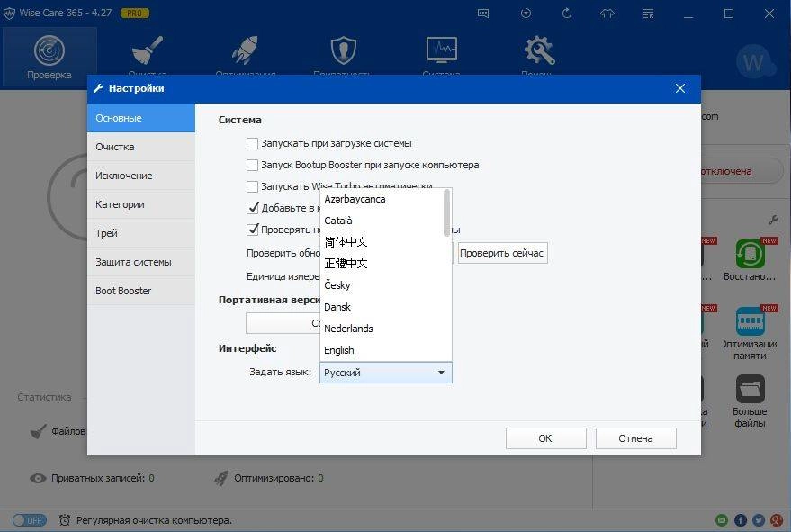Enable Запуск Bootup Booster checkbox

pos(252,165)
